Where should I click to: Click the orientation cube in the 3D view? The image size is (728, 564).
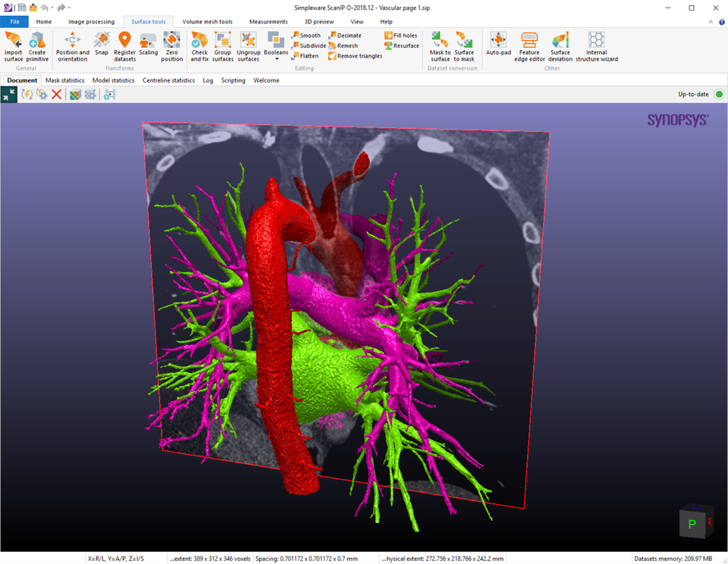pos(694,524)
